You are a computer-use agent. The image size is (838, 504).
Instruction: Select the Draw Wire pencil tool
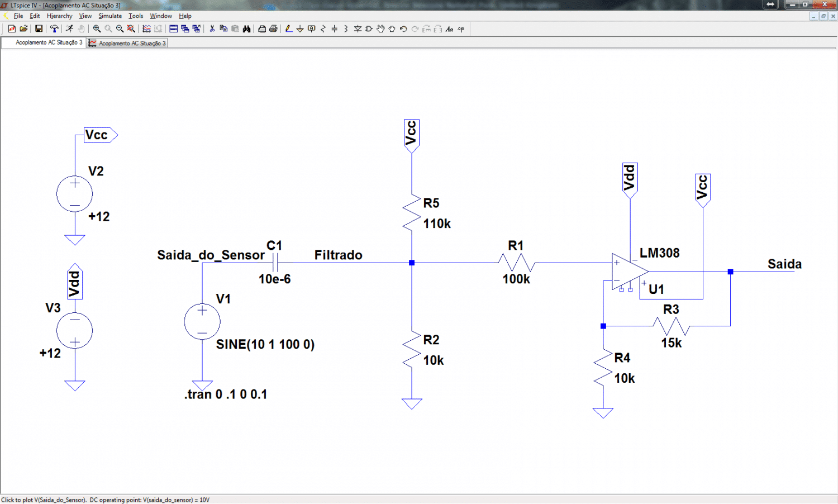pyautogui.click(x=289, y=28)
